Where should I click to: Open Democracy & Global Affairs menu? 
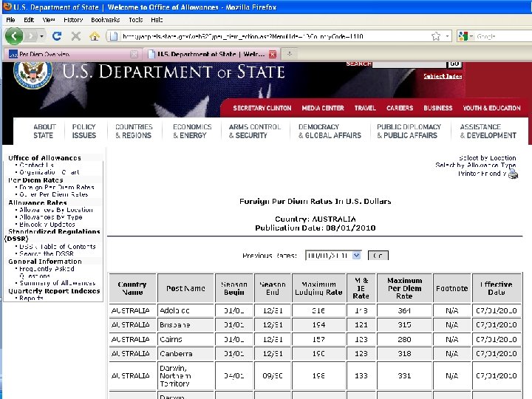[x=330, y=131]
